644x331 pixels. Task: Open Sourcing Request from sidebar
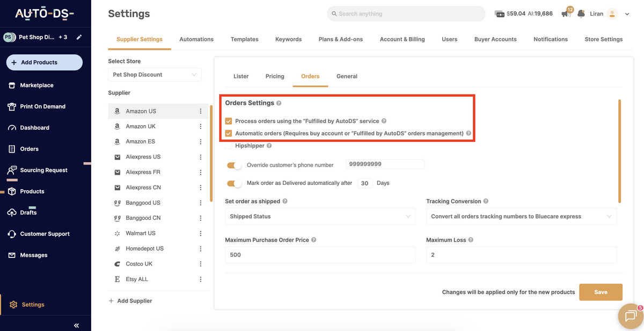(x=44, y=169)
